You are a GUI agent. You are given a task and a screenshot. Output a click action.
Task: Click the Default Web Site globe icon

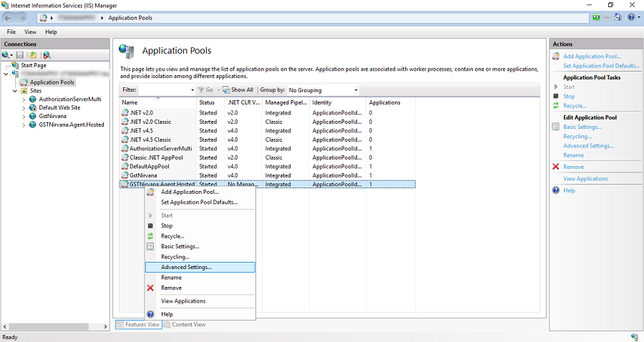point(33,107)
